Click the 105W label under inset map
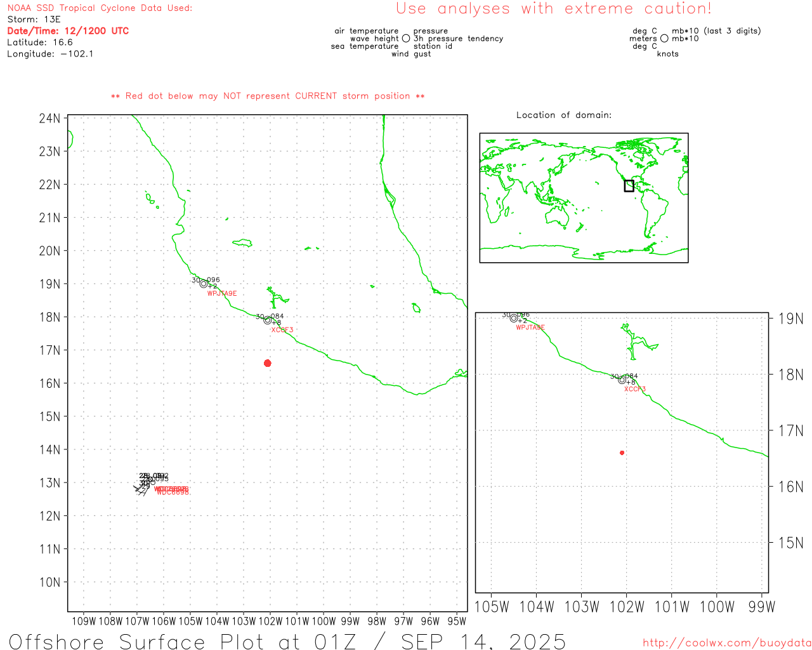The image size is (812, 650). [x=492, y=607]
